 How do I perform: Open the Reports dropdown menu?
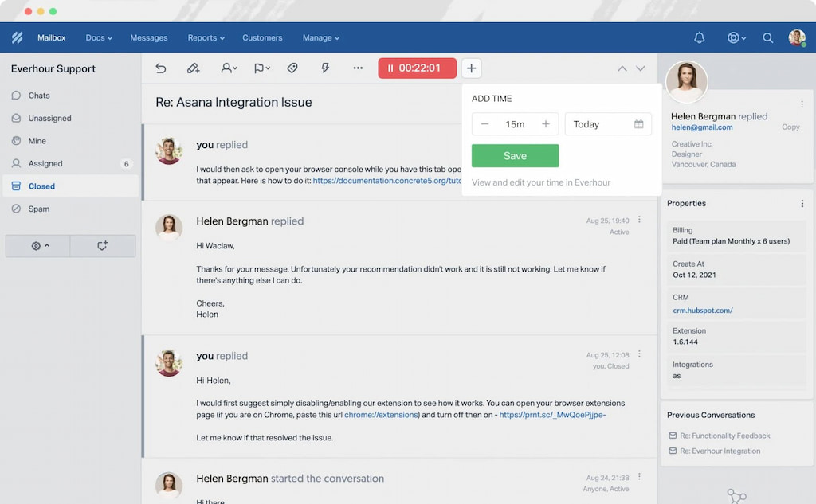tap(206, 37)
